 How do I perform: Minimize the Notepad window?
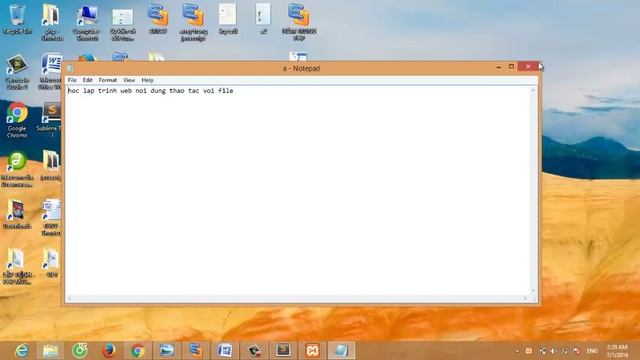point(499,67)
